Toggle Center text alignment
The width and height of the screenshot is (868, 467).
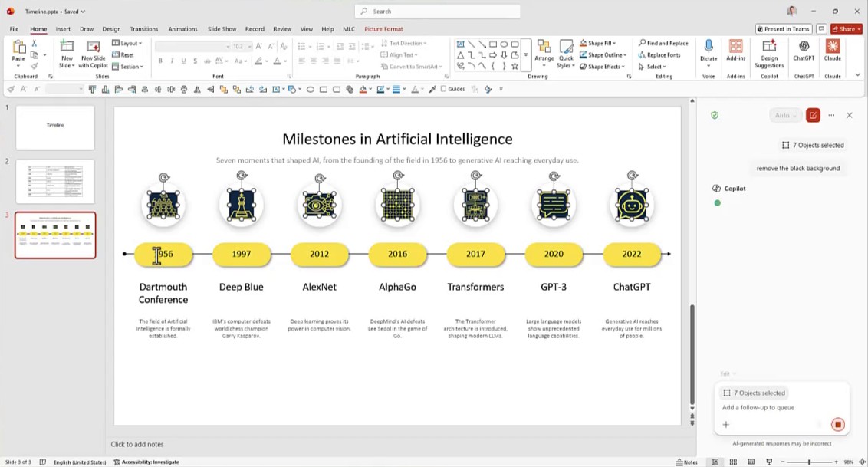pyautogui.click(x=314, y=61)
